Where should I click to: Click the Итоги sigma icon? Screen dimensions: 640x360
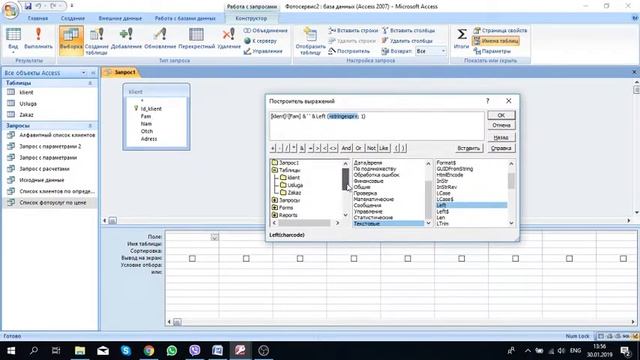click(x=461, y=39)
